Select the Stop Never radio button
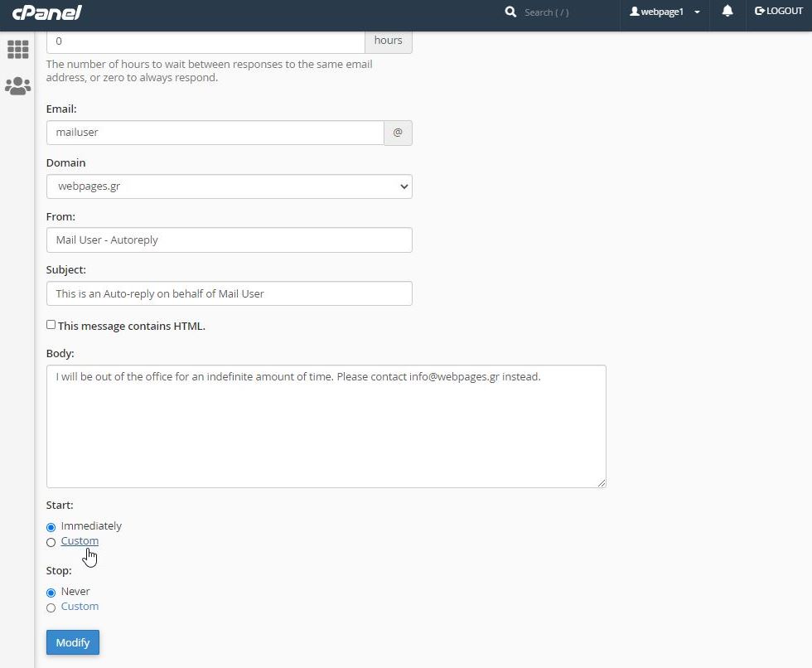This screenshot has height=668, width=812. (51, 593)
